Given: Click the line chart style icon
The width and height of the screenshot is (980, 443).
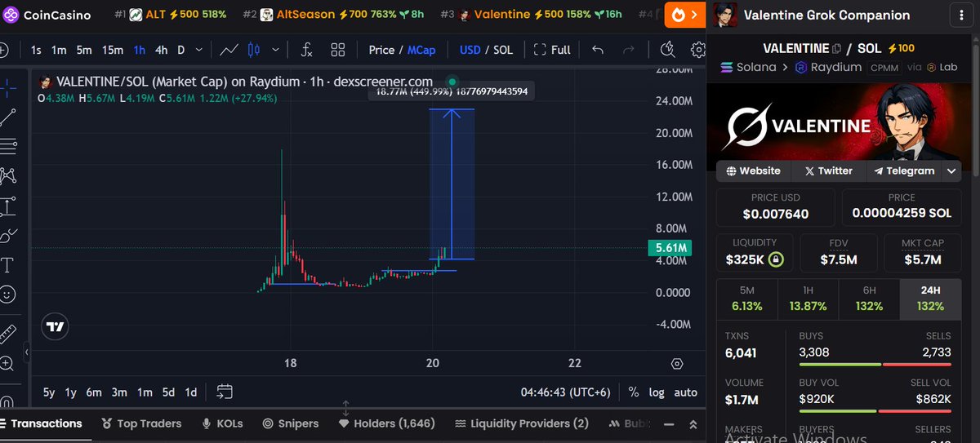Looking at the screenshot, I should [229, 50].
